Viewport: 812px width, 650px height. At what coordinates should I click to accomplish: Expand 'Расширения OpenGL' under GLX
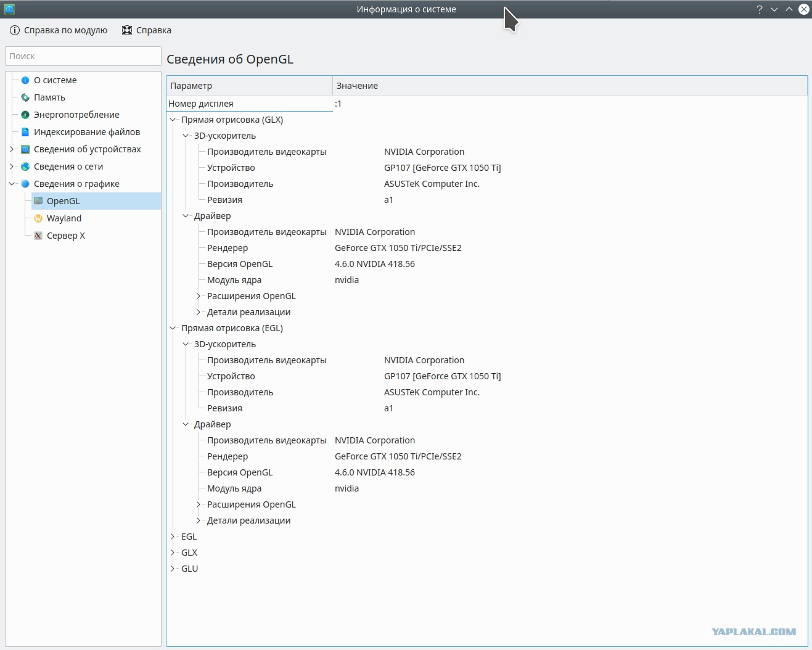tap(199, 296)
